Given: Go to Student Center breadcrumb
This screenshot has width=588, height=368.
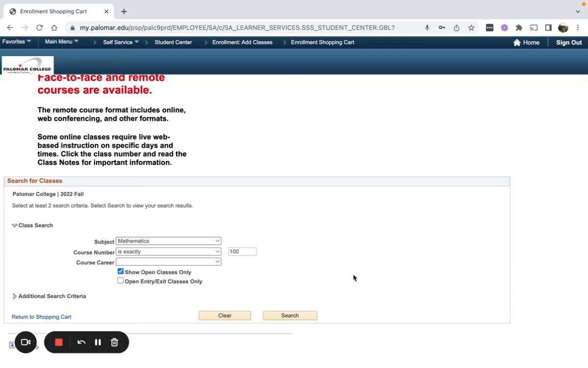Looking at the screenshot, I should 173,42.
